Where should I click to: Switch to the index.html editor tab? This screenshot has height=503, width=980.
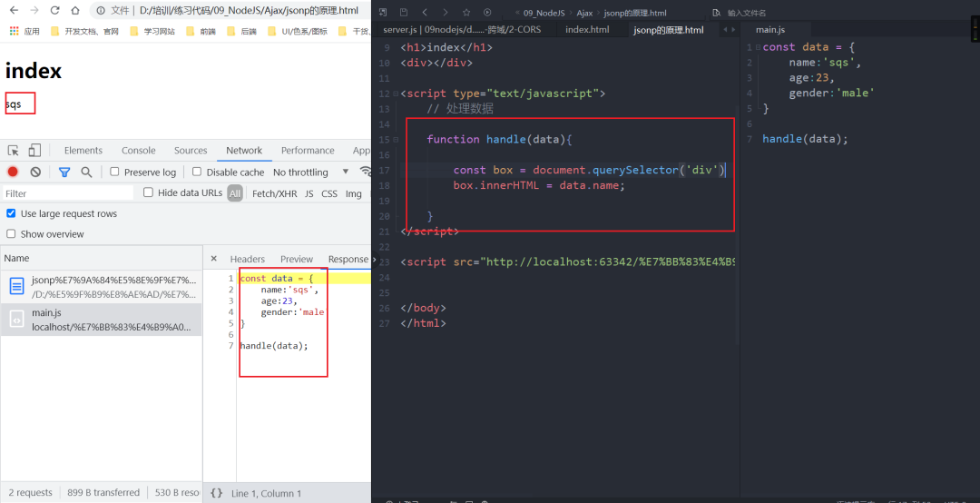point(587,29)
